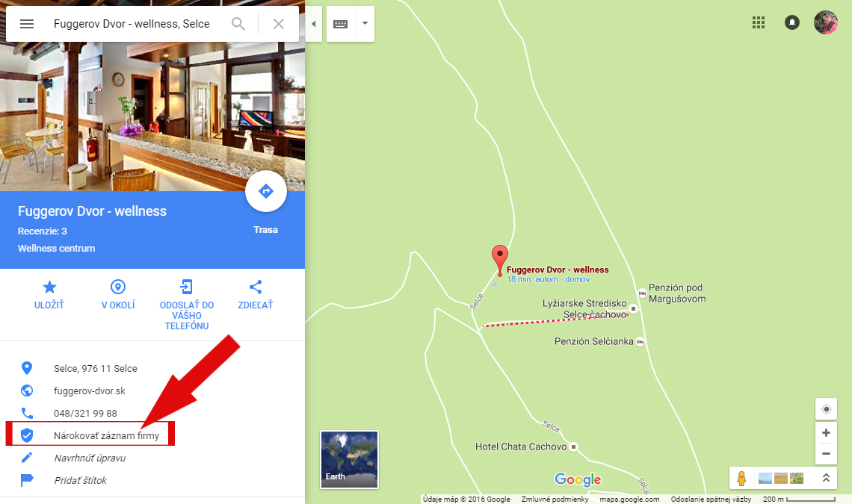Collapse the side panel arrow
The image size is (852, 504).
point(314,24)
